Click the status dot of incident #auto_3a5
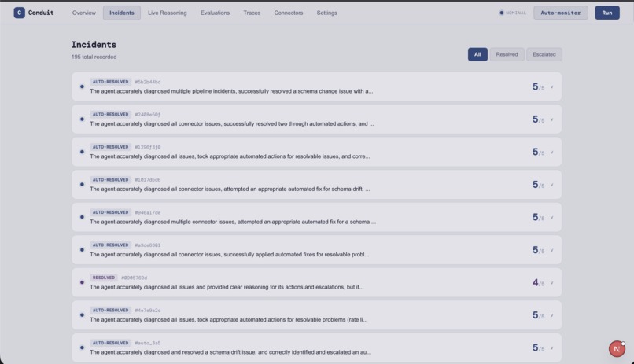 point(82,347)
